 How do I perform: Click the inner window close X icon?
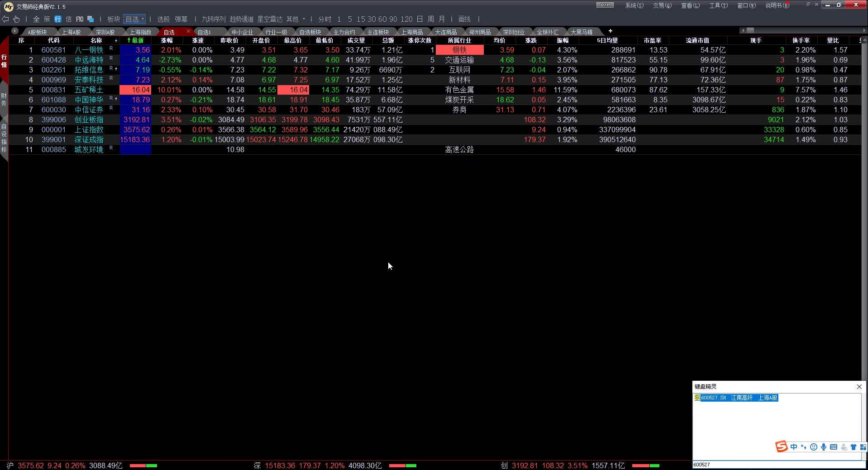pos(816,5)
